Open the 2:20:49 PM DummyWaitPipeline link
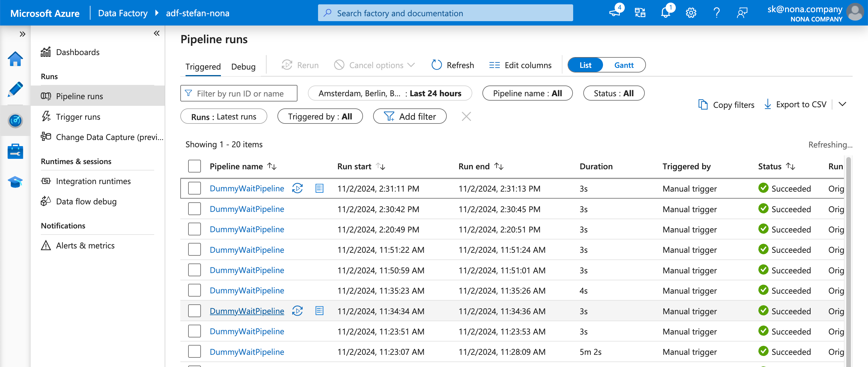 pos(247,229)
